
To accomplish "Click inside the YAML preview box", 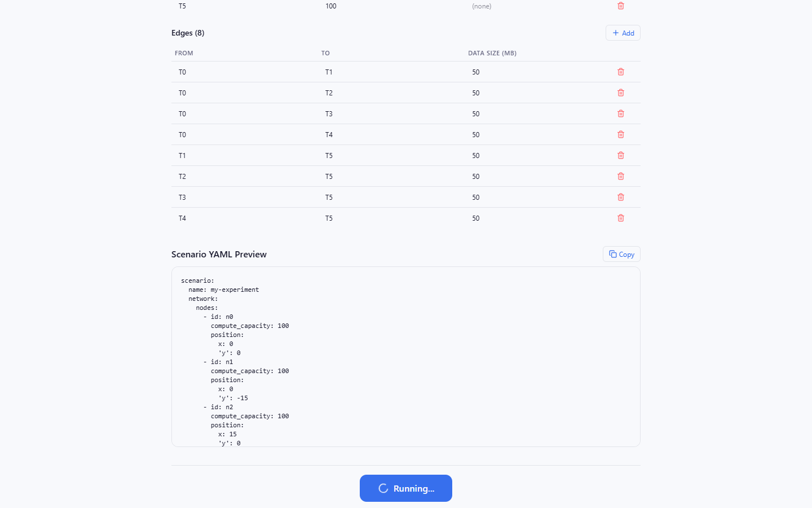I will pos(406,357).
